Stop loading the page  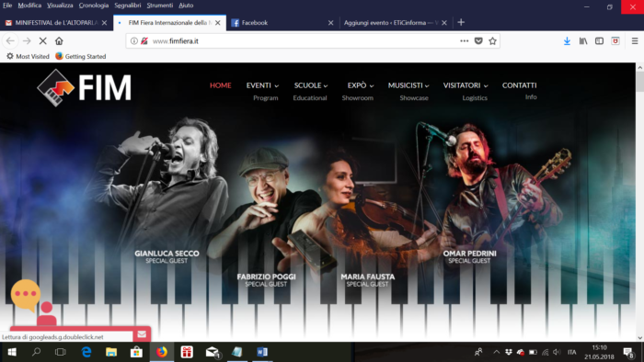(42, 41)
